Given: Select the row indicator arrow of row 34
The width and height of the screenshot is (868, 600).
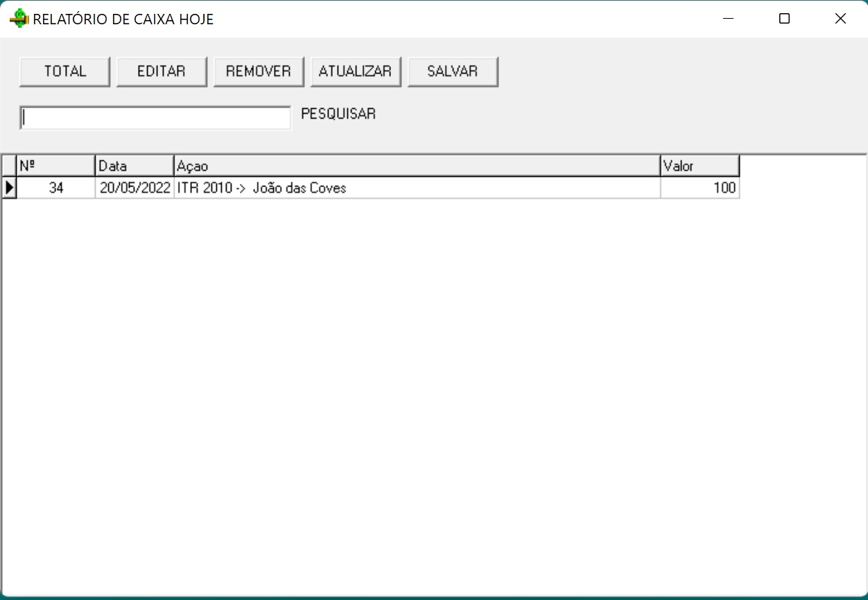Looking at the screenshot, I should [9, 187].
